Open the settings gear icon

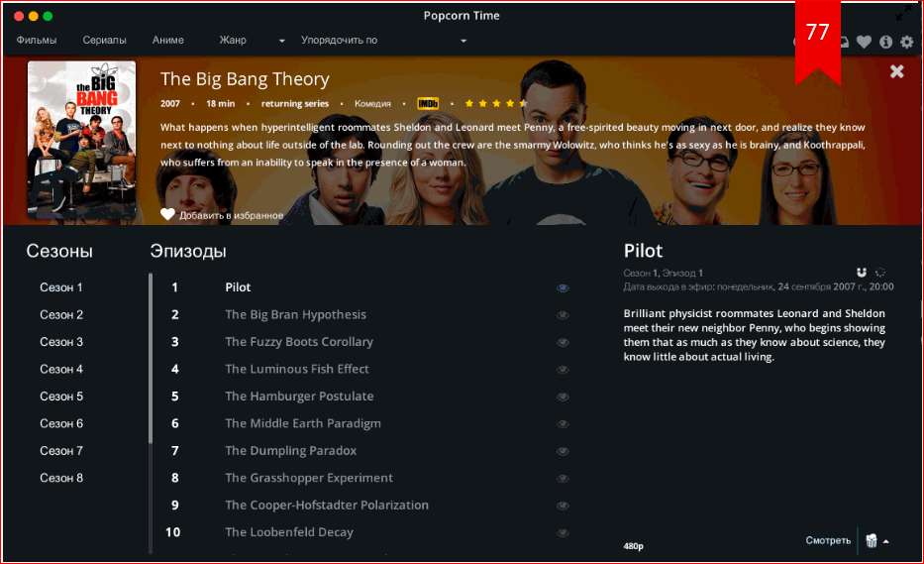click(906, 42)
